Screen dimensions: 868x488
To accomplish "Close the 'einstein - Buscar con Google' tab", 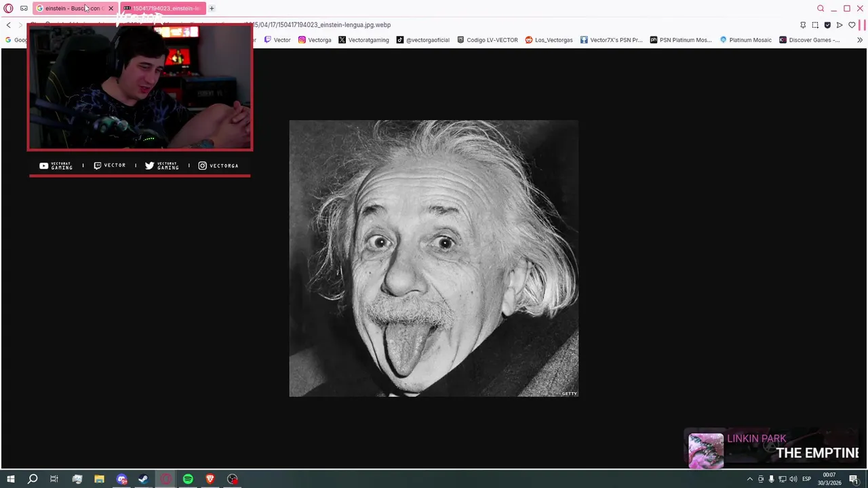I will [111, 8].
